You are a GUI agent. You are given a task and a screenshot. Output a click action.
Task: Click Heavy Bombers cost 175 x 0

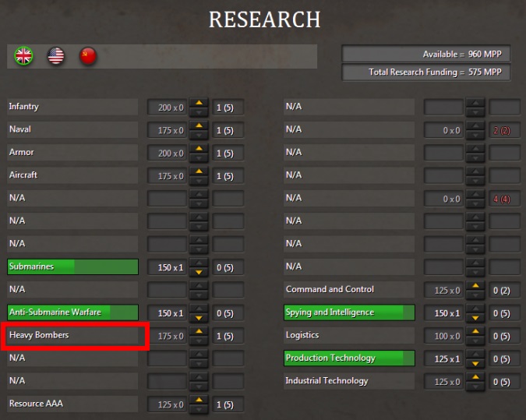click(167, 336)
